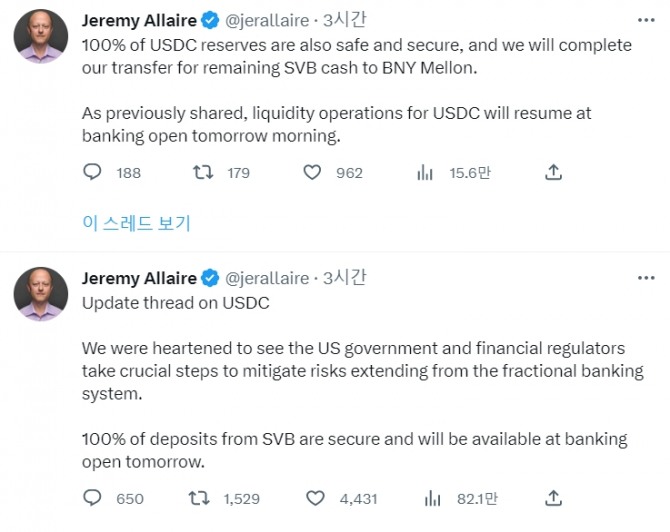View analytics showing 82.1만 views
The width and height of the screenshot is (670, 532).
coord(432,498)
